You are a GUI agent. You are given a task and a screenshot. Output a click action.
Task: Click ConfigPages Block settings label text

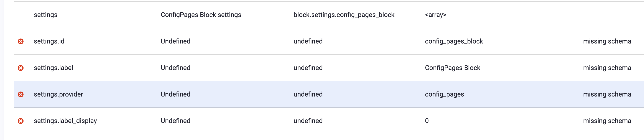201,15
